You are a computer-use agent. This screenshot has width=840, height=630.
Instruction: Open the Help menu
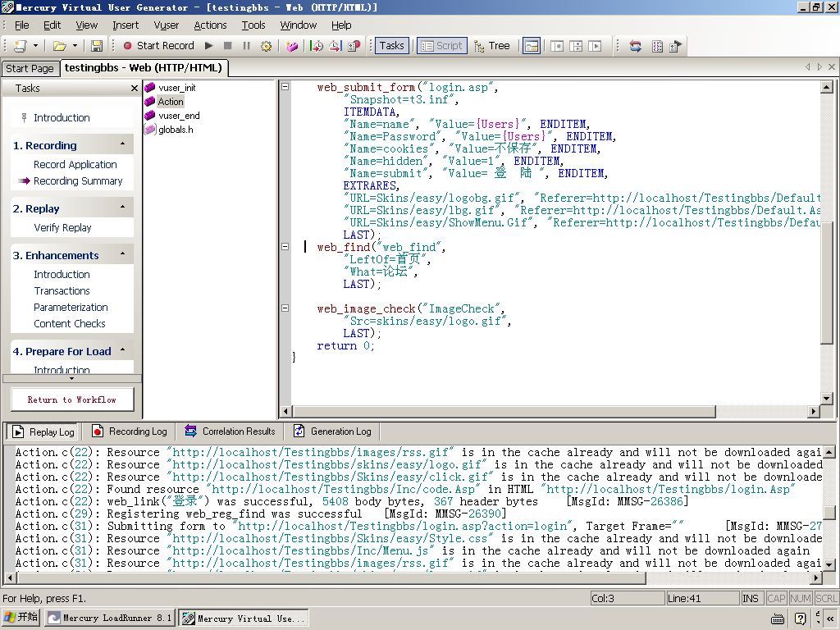coord(341,25)
